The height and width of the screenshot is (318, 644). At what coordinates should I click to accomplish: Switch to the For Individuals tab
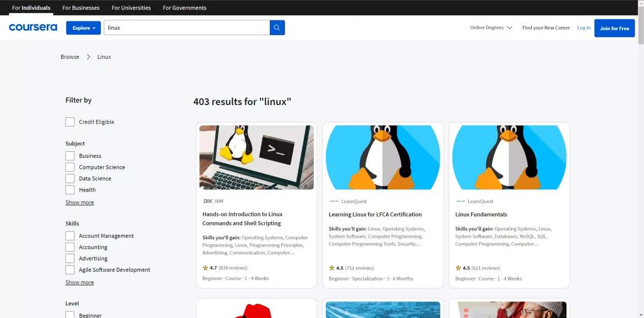(x=31, y=8)
